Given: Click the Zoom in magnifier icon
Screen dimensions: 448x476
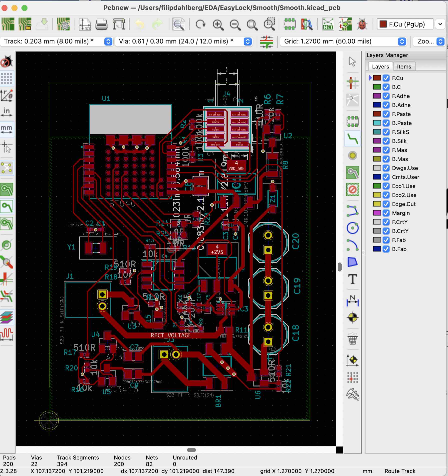Looking at the screenshot, I should pos(218,24).
